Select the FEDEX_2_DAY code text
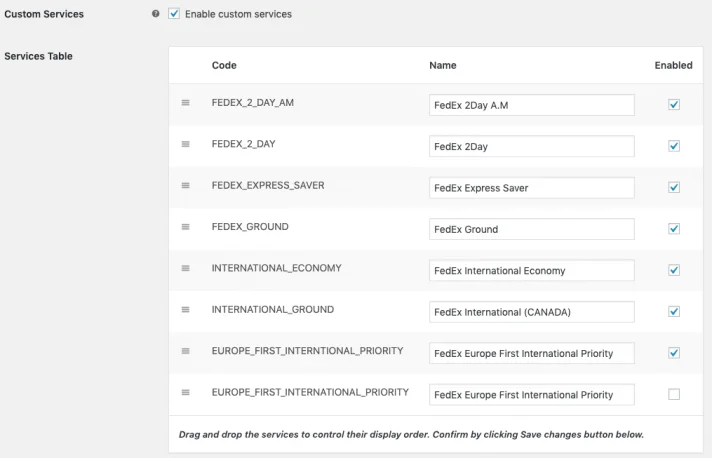The width and height of the screenshot is (712, 458). 243,144
